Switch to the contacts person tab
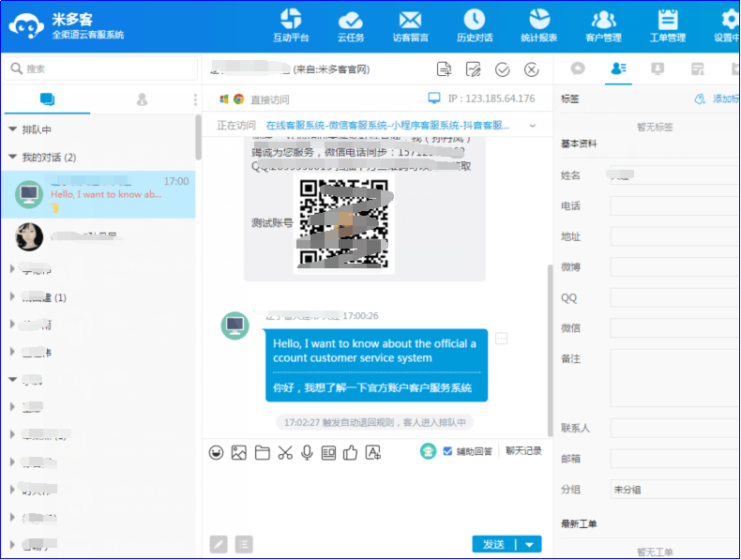The height and width of the screenshot is (560, 741). coord(142,99)
